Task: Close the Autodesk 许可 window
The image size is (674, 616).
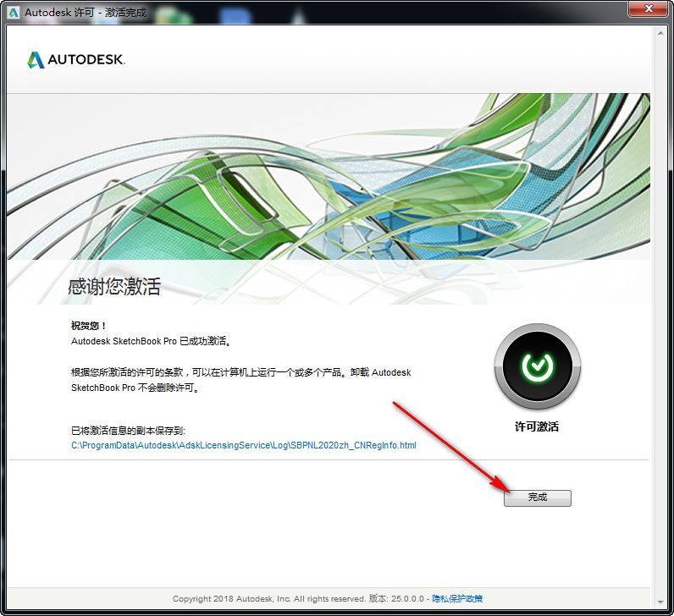Action: point(649,8)
